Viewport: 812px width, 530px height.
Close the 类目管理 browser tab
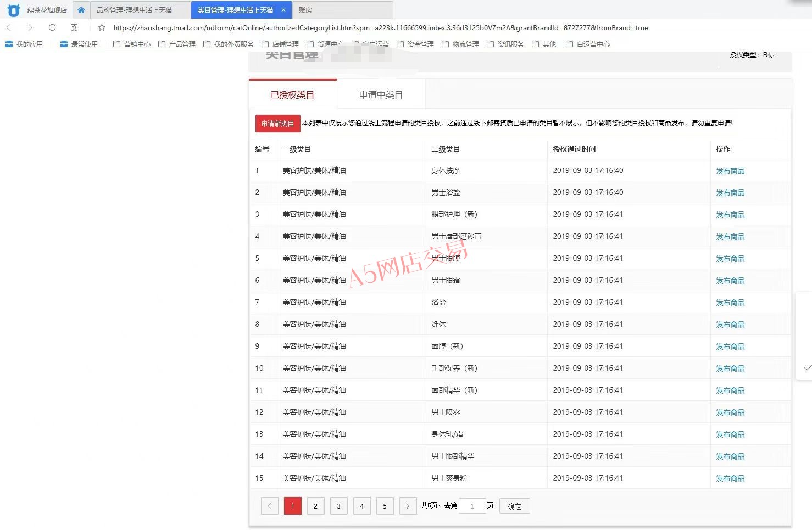[283, 10]
